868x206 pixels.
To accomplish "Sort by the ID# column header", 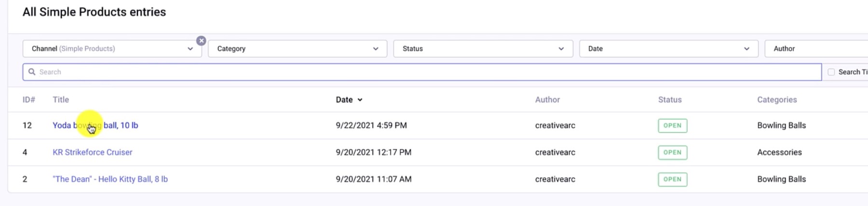I will tap(29, 100).
